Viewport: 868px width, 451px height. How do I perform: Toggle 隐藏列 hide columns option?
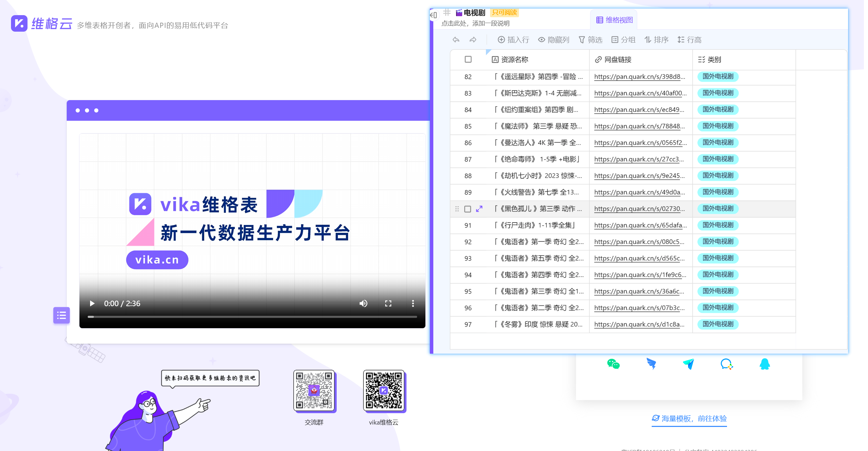click(554, 40)
